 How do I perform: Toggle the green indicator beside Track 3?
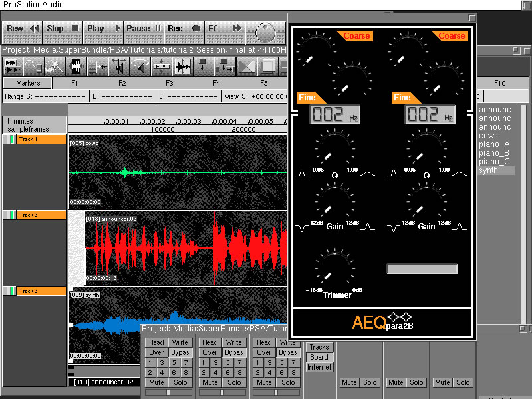(12, 291)
